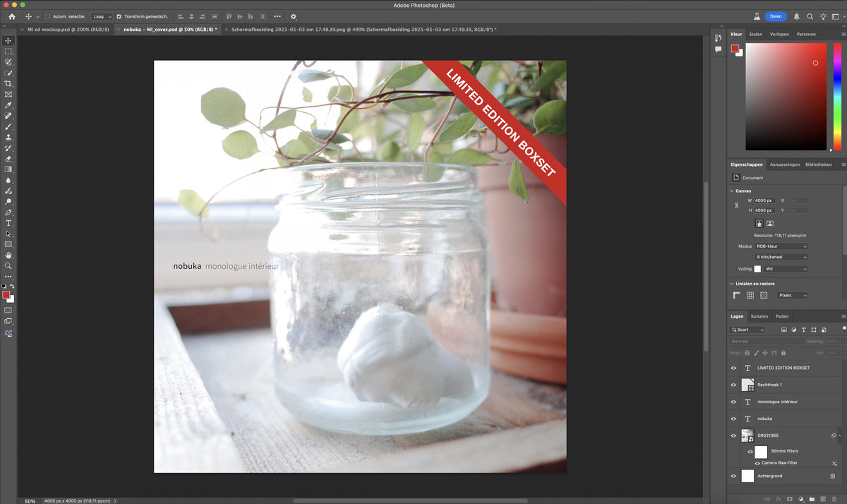
Task: Click the canvas width W input field
Action: coord(764,200)
